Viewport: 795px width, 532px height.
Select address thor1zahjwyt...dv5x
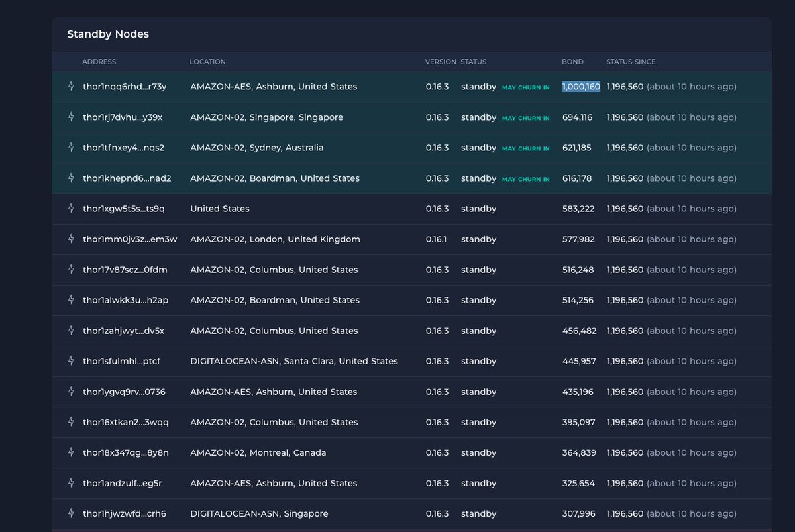point(123,331)
